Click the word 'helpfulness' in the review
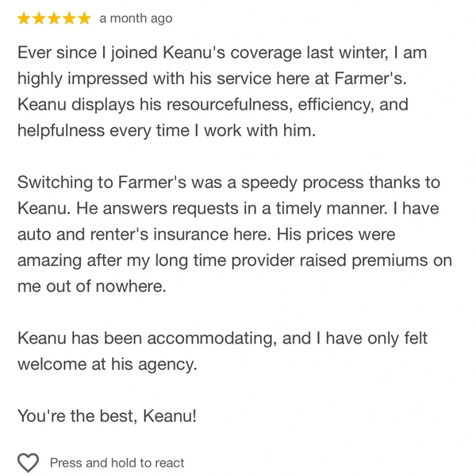 tap(64, 132)
